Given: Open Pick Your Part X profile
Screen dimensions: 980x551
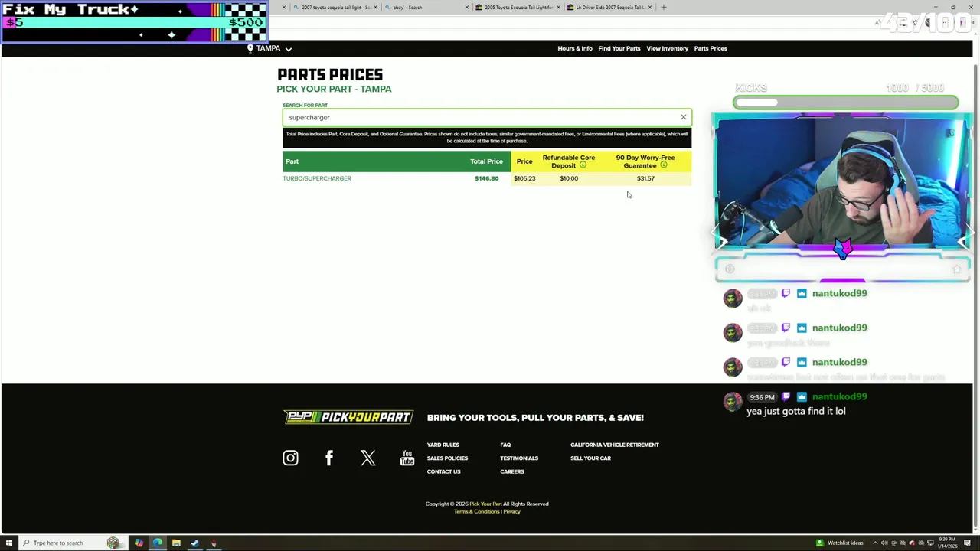Looking at the screenshot, I should point(368,458).
